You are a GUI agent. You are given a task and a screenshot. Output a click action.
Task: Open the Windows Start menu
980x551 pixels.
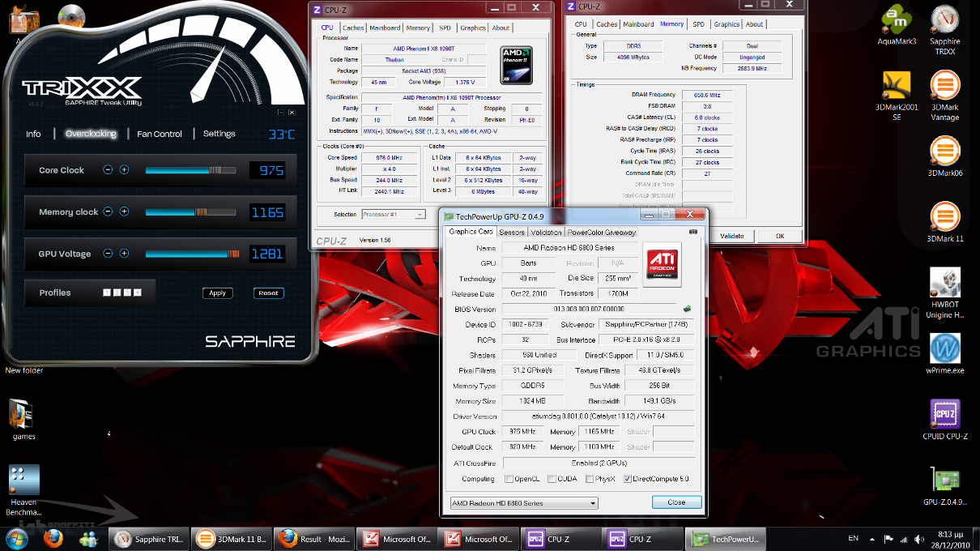[x=16, y=538]
